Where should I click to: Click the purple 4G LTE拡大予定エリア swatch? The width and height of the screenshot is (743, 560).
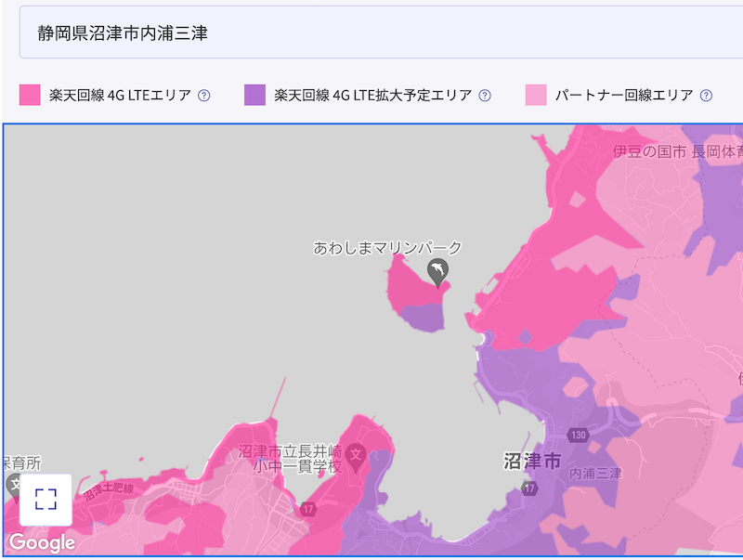(254, 95)
